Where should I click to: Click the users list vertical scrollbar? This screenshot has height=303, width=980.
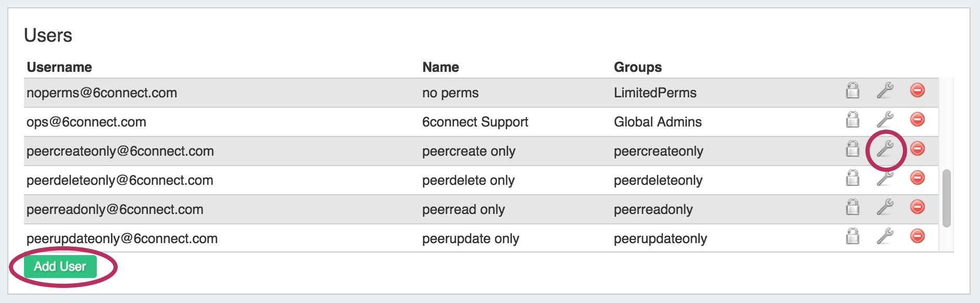pos(946,198)
